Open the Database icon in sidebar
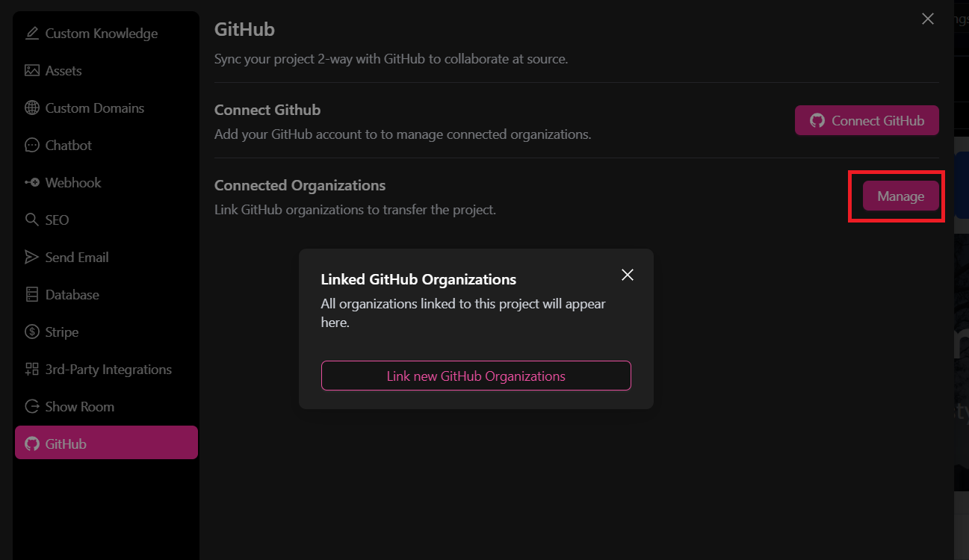969x560 pixels. 31,295
